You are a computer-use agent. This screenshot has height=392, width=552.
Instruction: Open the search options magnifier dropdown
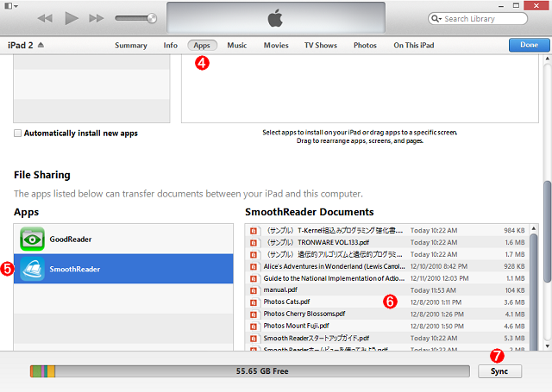tap(436, 19)
